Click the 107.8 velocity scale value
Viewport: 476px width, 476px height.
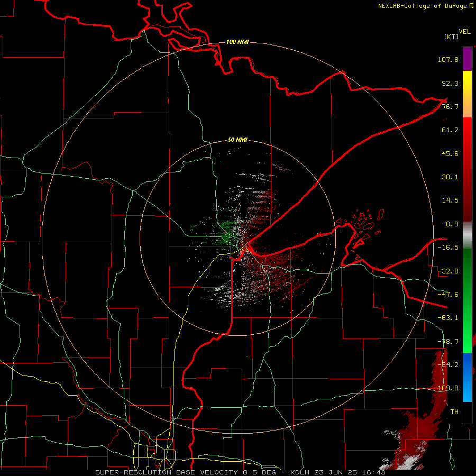[x=448, y=59]
